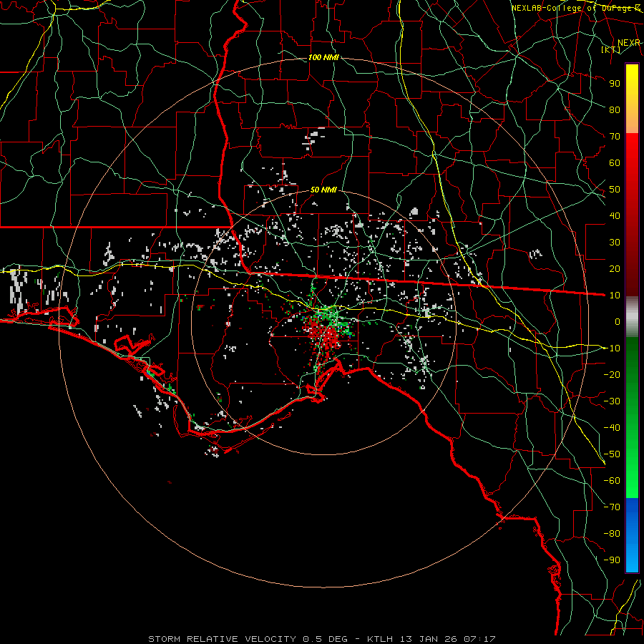This screenshot has height=644, width=644.
Task: Click the positive 90 value on the scale
Action: [615, 84]
